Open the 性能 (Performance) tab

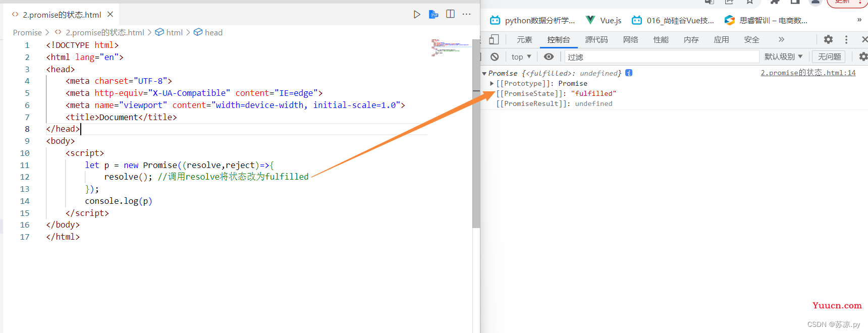[x=661, y=40]
